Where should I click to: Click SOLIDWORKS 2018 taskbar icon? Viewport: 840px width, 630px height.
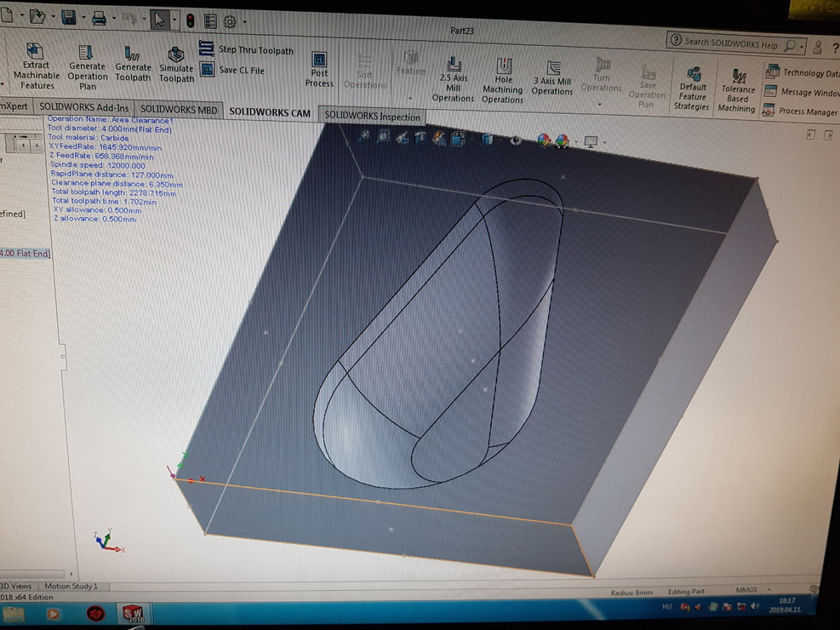pyautogui.click(x=132, y=613)
